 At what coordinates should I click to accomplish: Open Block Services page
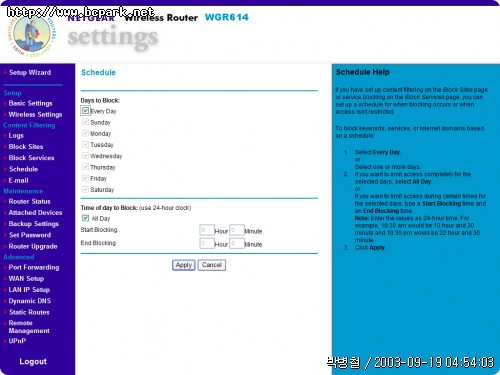click(x=31, y=158)
